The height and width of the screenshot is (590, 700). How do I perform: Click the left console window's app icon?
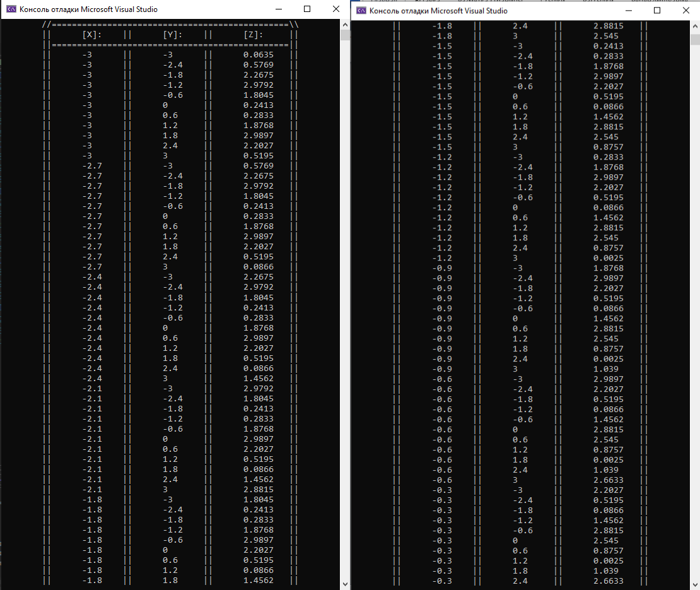pos(11,9)
